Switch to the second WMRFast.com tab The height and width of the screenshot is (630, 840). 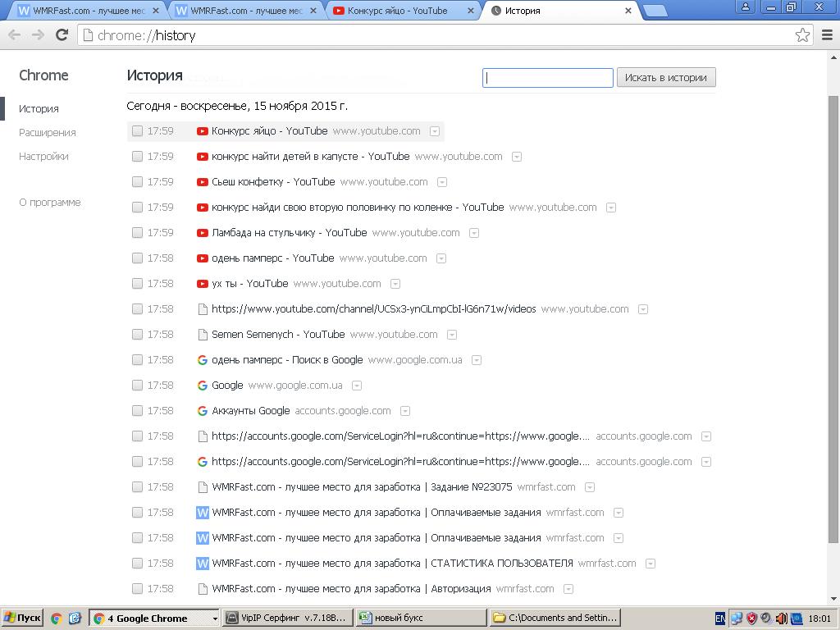(x=244, y=11)
